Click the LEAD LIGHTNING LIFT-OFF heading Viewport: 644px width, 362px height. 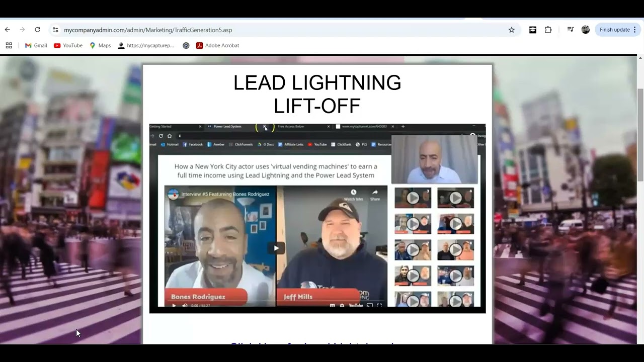pyautogui.click(x=317, y=94)
